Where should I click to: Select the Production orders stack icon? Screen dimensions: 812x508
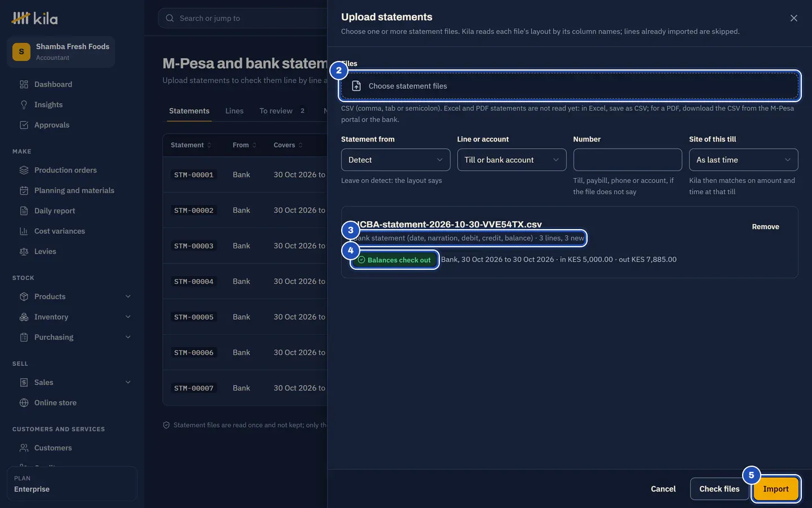(x=24, y=170)
